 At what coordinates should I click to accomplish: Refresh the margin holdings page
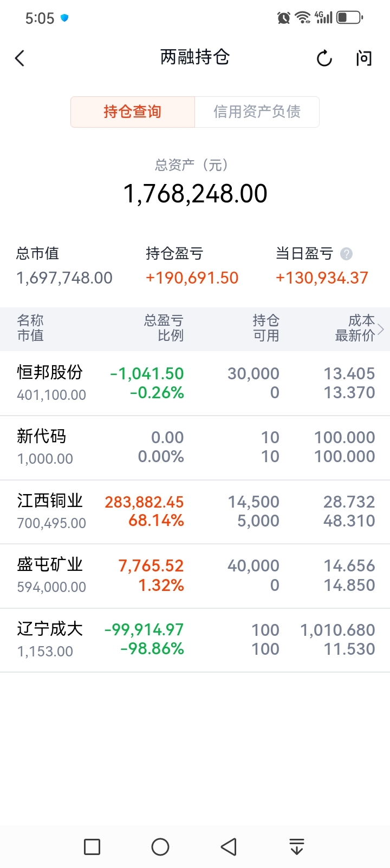click(x=324, y=58)
